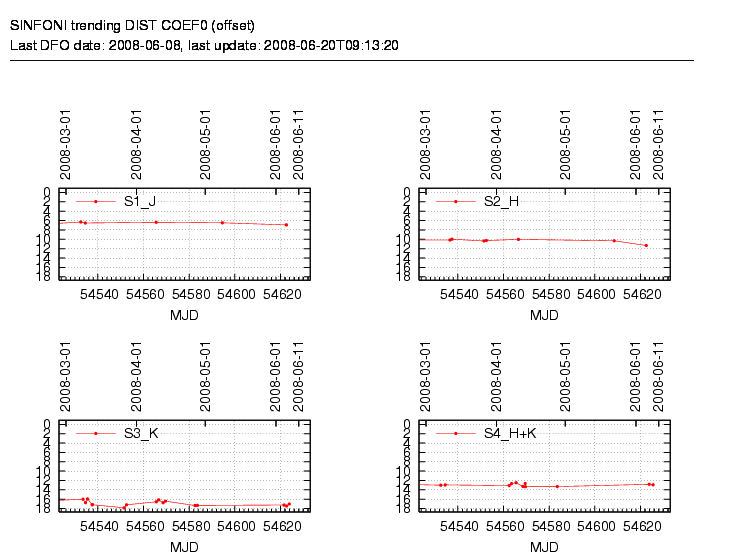
Task: Click the S2_H legend line marker
Action: (x=456, y=202)
